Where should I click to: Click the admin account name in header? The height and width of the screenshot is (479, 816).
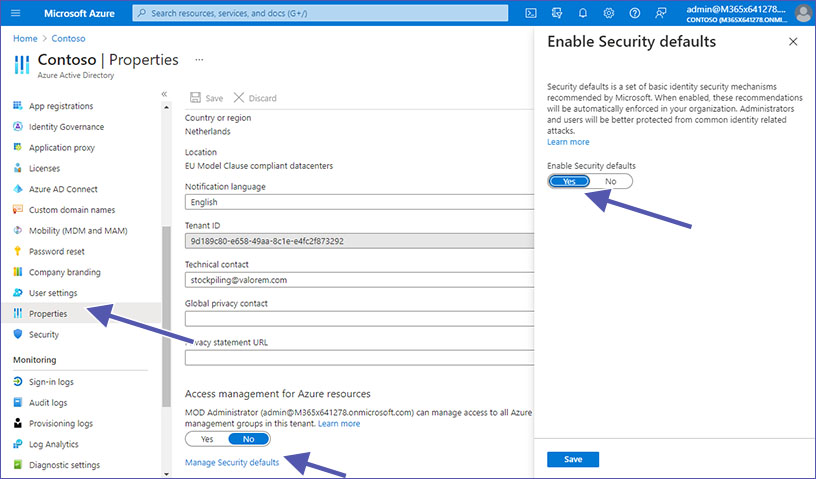(x=736, y=9)
